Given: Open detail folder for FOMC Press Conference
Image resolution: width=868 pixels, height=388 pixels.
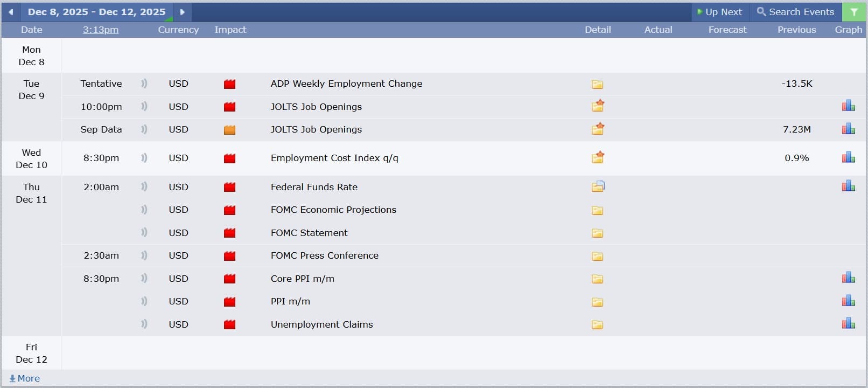Looking at the screenshot, I should click(x=597, y=256).
